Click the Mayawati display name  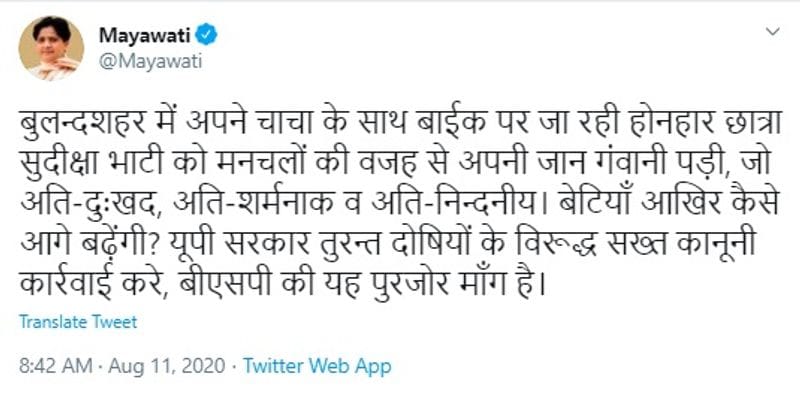[144, 35]
